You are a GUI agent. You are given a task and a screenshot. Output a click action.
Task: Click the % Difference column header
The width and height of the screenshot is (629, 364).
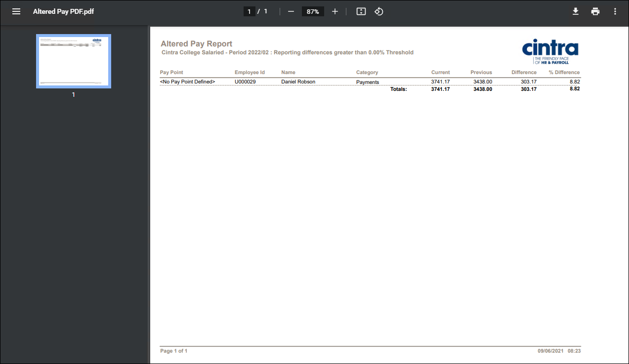tap(564, 72)
